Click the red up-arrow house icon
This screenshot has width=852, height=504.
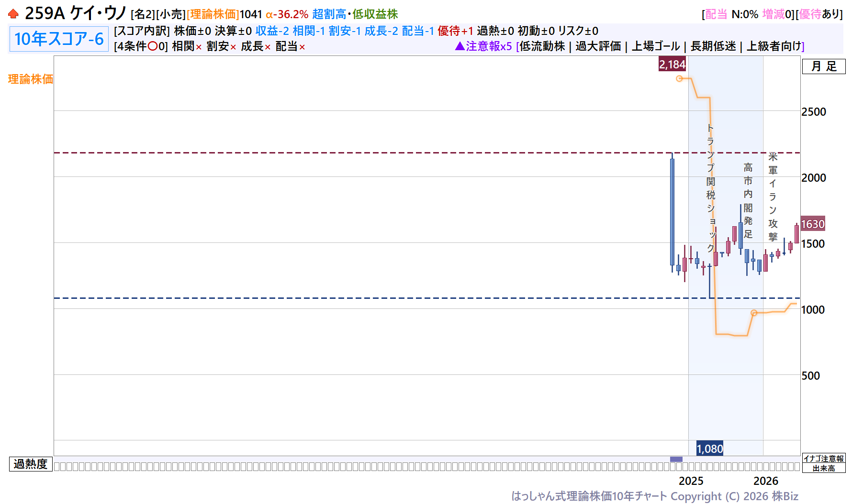coord(13,14)
